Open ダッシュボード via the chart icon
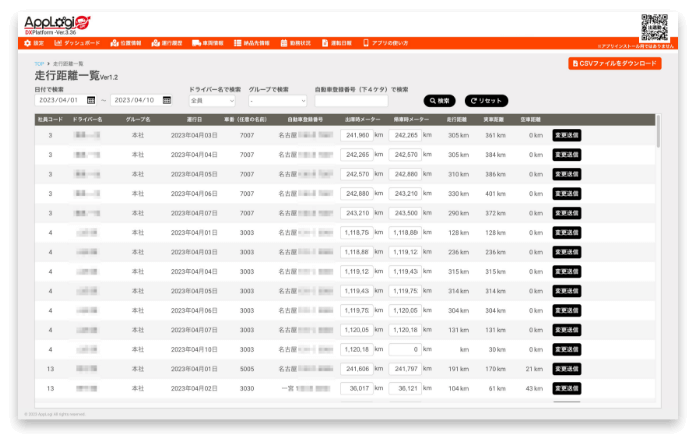 [58, 43]
